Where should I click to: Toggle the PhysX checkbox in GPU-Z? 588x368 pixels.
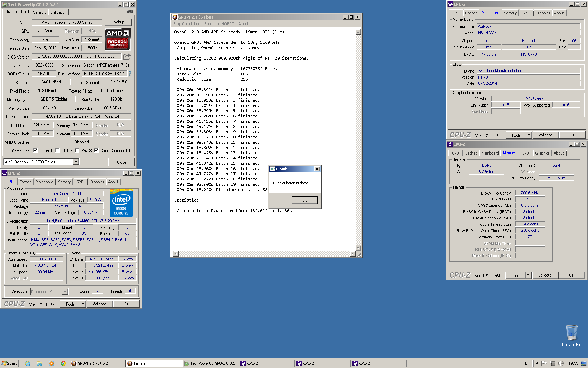77,151
